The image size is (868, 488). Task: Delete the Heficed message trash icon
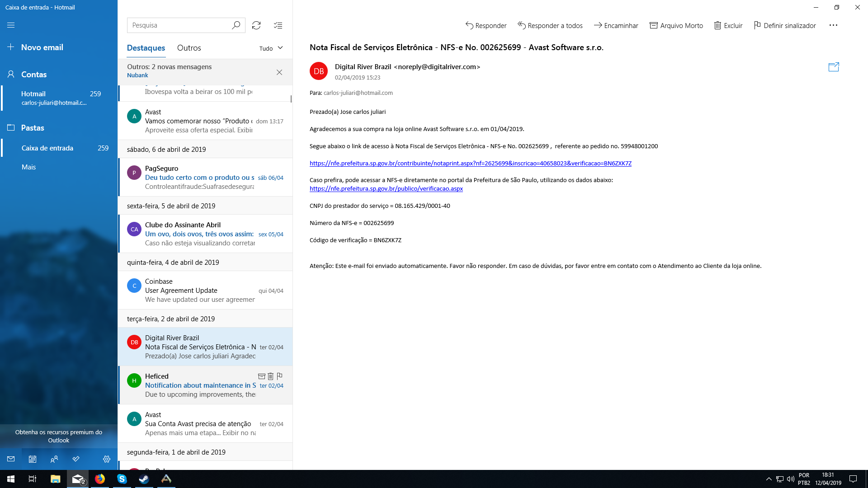click(x=270, y=376)
